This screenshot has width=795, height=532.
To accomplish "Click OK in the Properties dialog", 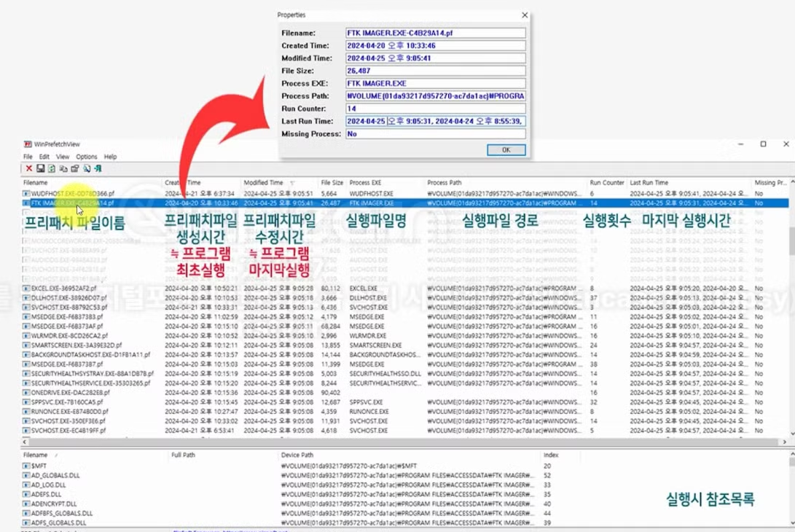I will coord(506,150).
